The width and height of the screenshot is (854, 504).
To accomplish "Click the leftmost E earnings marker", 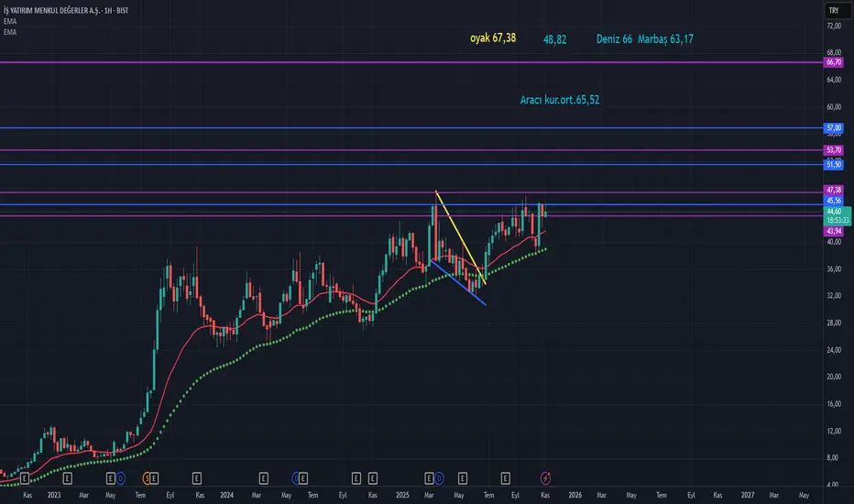I will pos(25,477).
